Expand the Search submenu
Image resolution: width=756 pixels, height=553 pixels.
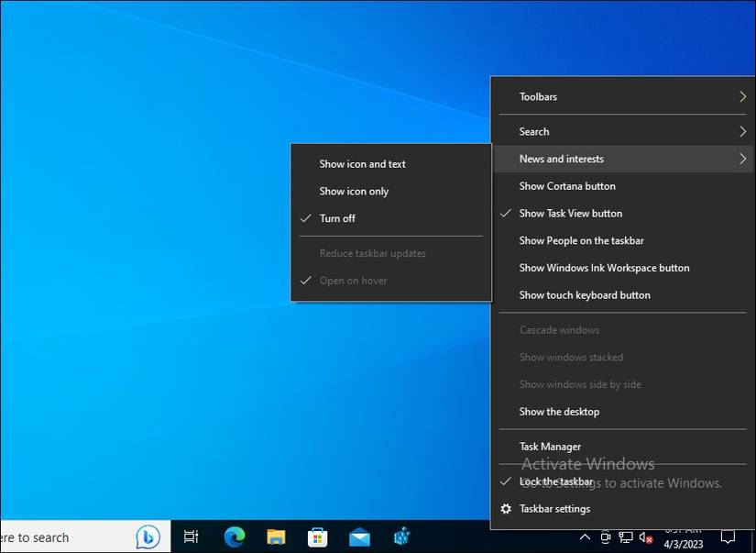pos(623,131)
